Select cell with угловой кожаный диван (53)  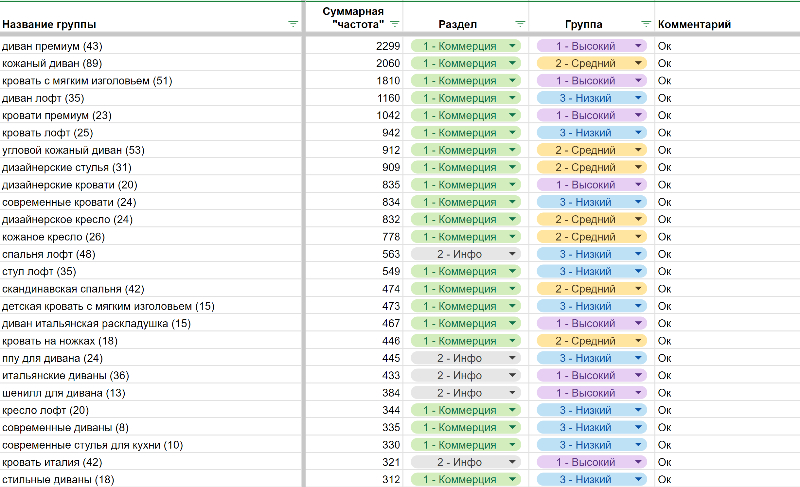click(x=150, y=150)
